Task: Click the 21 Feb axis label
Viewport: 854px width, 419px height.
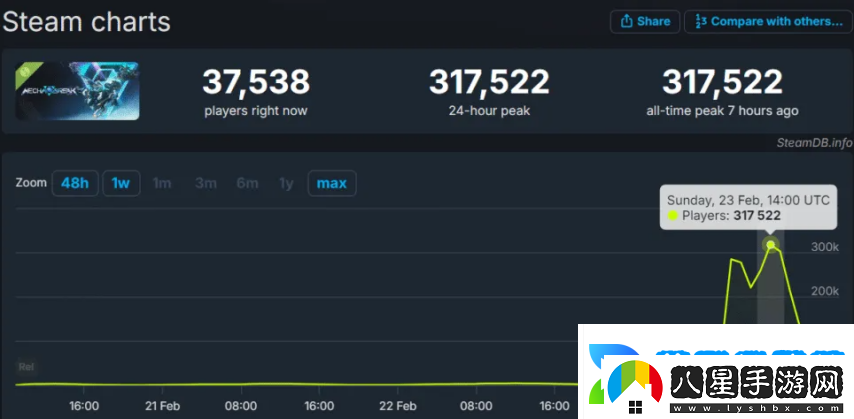Action: click(162, 406)
